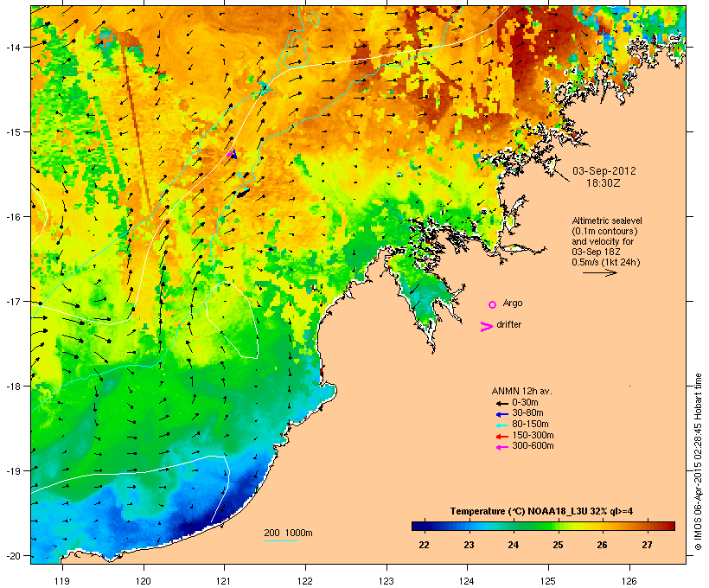The width and height of the screenshot is (709, 588).
Task: Click the magenta 300-600m arrow legend symbol
Action: click(x=501, y=447)
